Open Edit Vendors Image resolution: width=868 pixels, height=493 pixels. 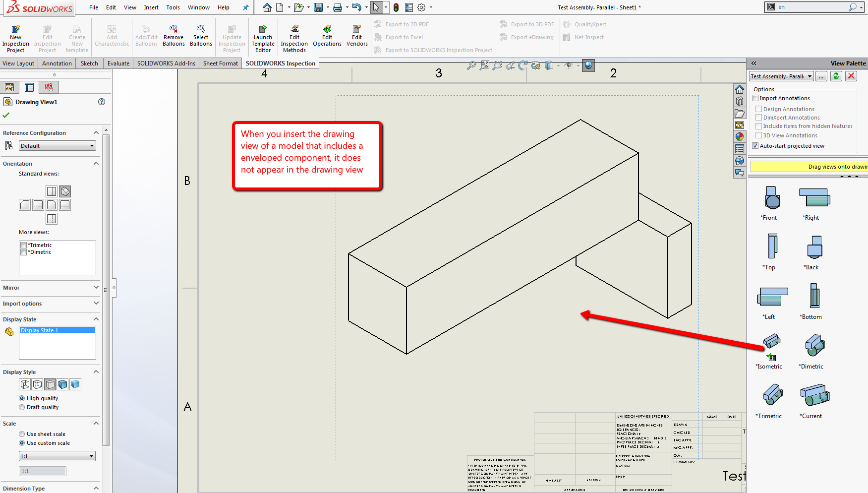tap(357, 35)
